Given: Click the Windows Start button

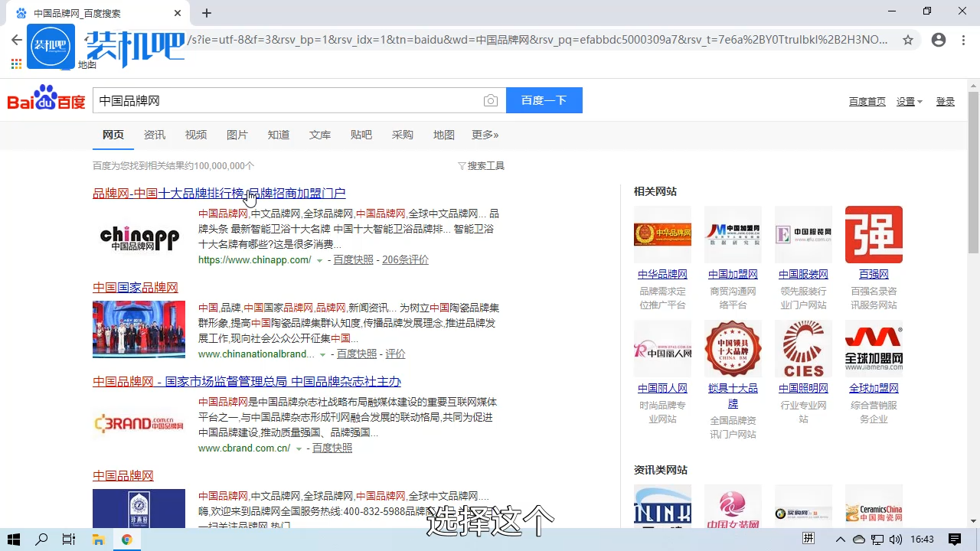Looking at the screenshot, I should coord(15,540).
